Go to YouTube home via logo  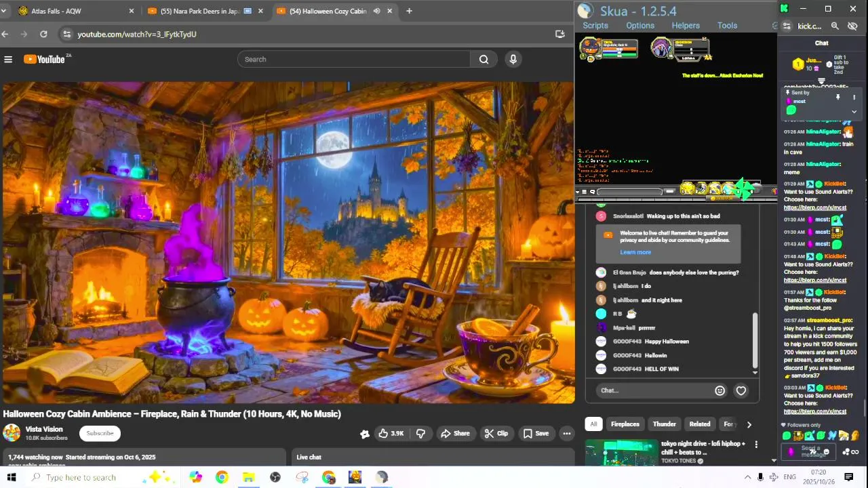(x=46, y=59)
